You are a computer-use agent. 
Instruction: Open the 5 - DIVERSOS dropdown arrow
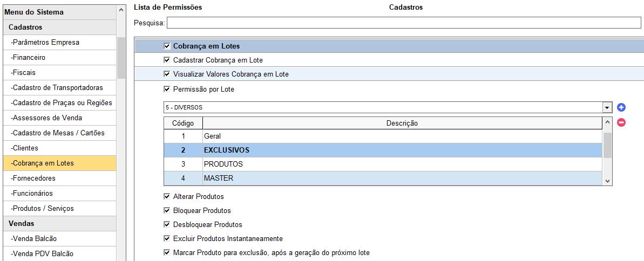point(607,107)
